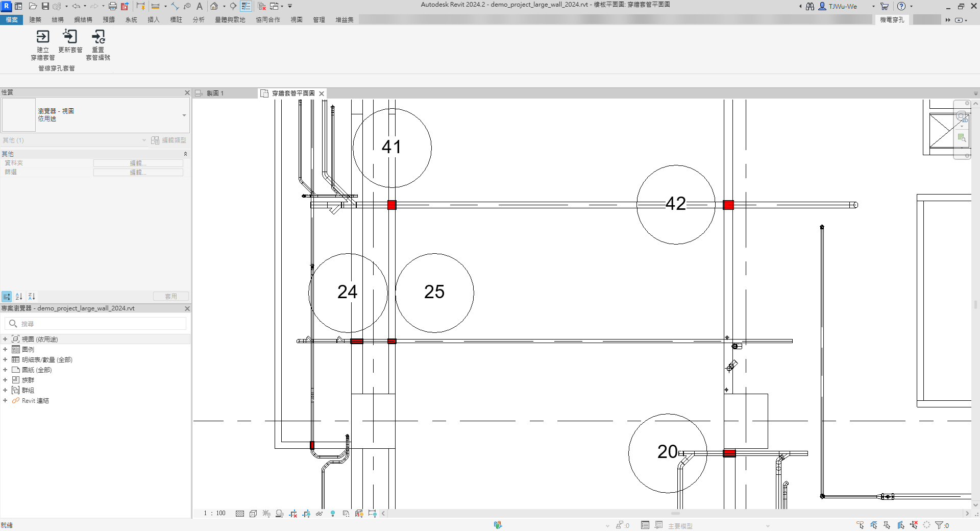Switch to the 製圖 1 view tab

click(x=215, y=93)
